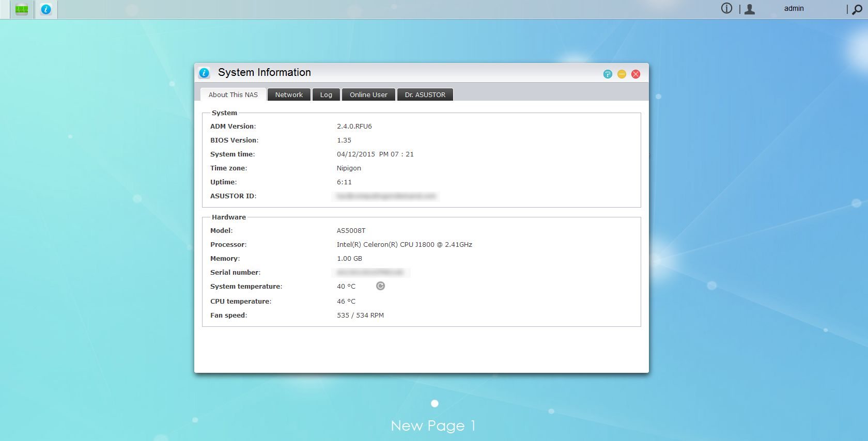
Task: Close the System Information window
Action: (636, 74)
